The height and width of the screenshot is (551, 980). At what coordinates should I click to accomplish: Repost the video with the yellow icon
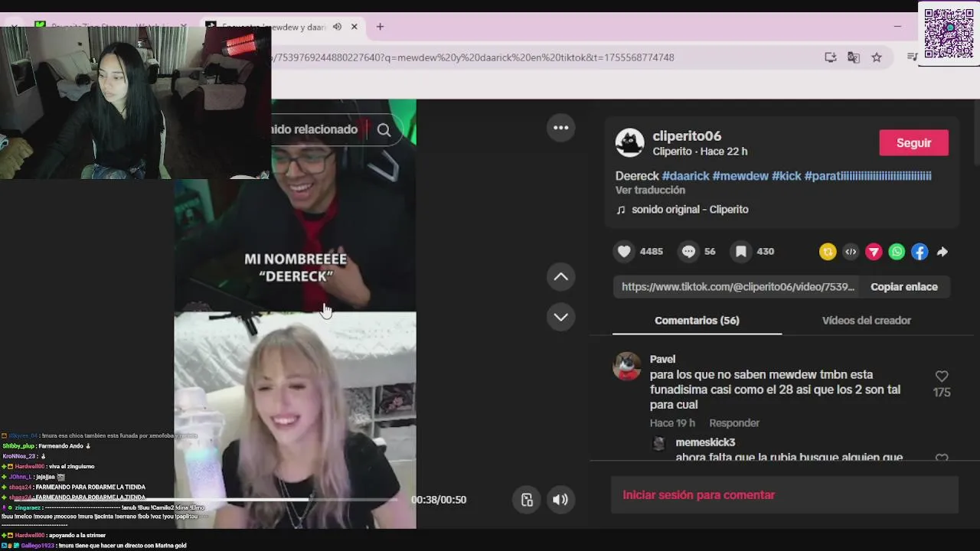tap(828, 252)
